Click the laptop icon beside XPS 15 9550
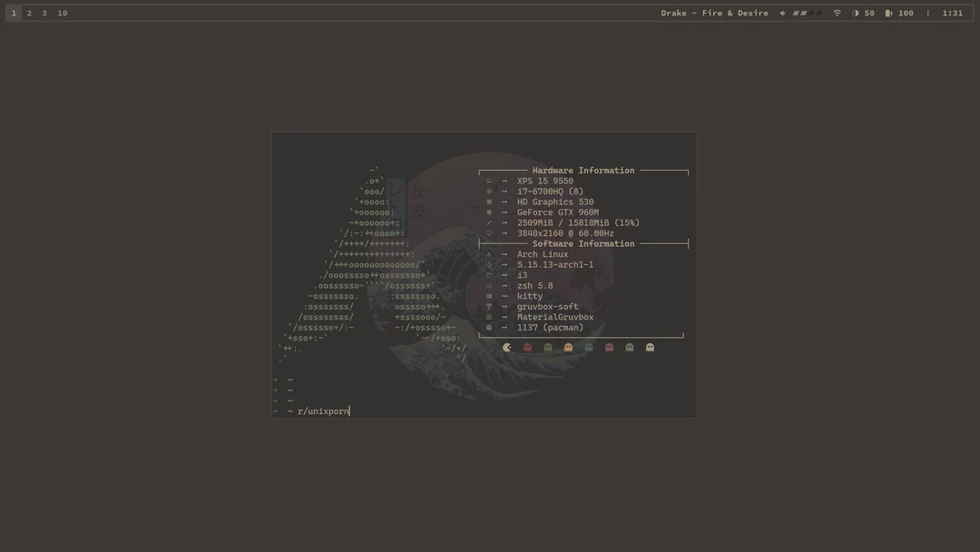 click(488, 181)
